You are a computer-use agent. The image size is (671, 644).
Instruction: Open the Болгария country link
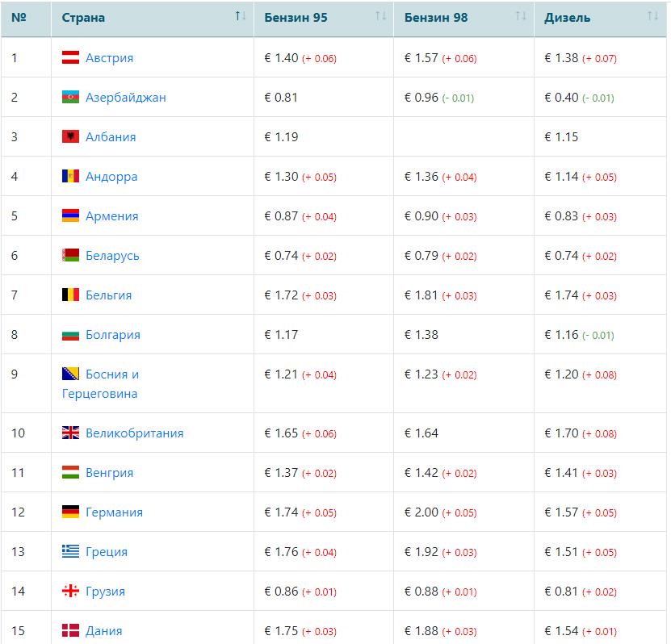pos(112,334)
